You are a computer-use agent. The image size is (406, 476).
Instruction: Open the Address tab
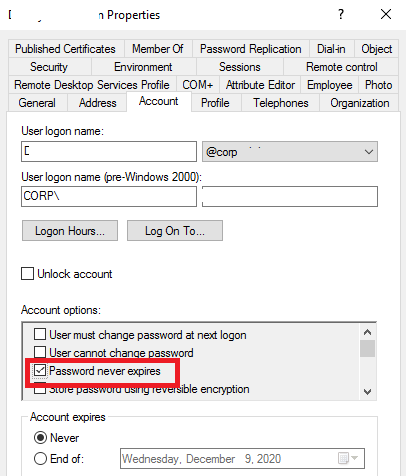(98, 103)
